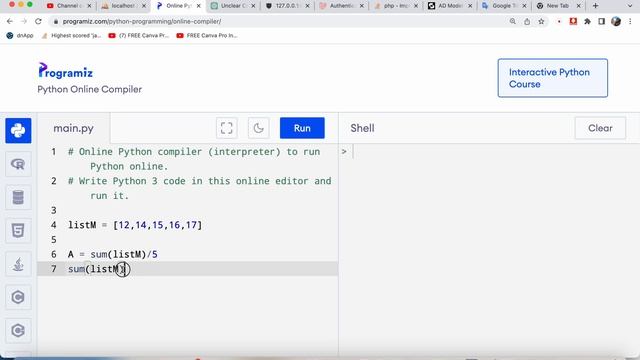Screen dimensions: 640x360
Task: Switch to the Google Translate tab
Action: coord(504,6)
